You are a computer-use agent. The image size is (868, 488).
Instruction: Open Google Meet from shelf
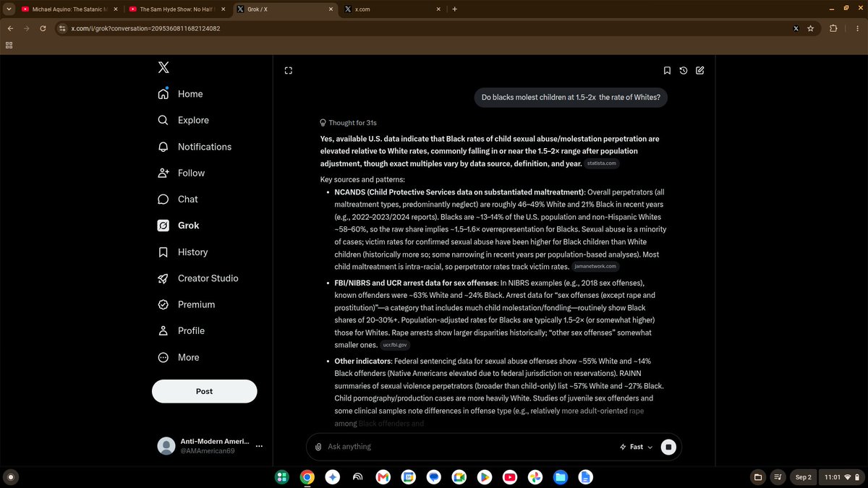click(459, 477)
